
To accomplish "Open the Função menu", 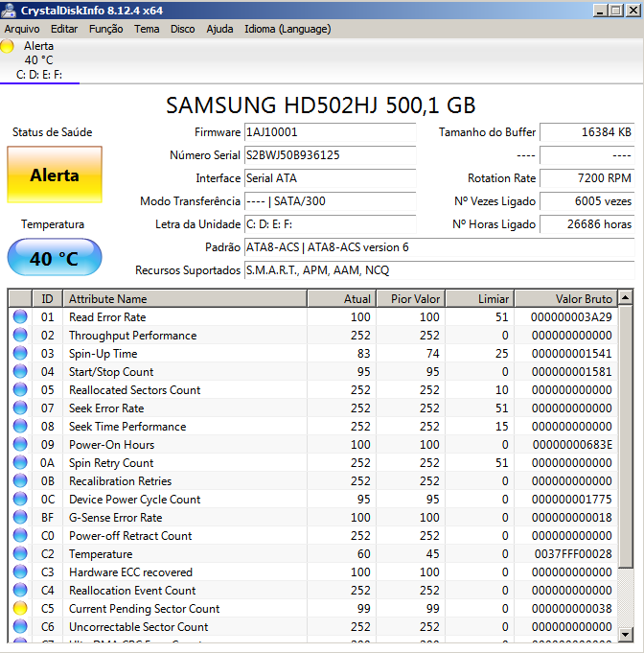I will pyautogui.click(x=105, y=29).
